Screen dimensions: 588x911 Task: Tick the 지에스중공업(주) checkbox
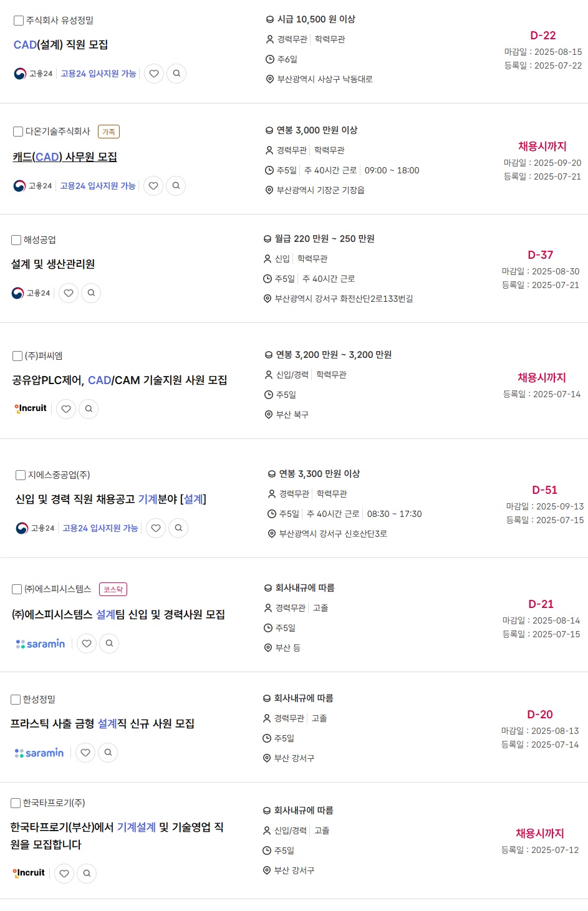[x=21, y=475]
